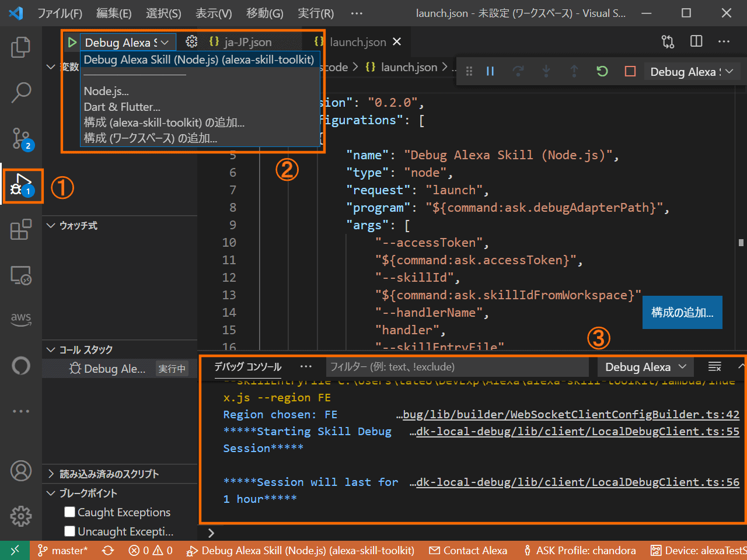Open the Debug Alexa dropdown in Debug Console

(x=645, y=367)
